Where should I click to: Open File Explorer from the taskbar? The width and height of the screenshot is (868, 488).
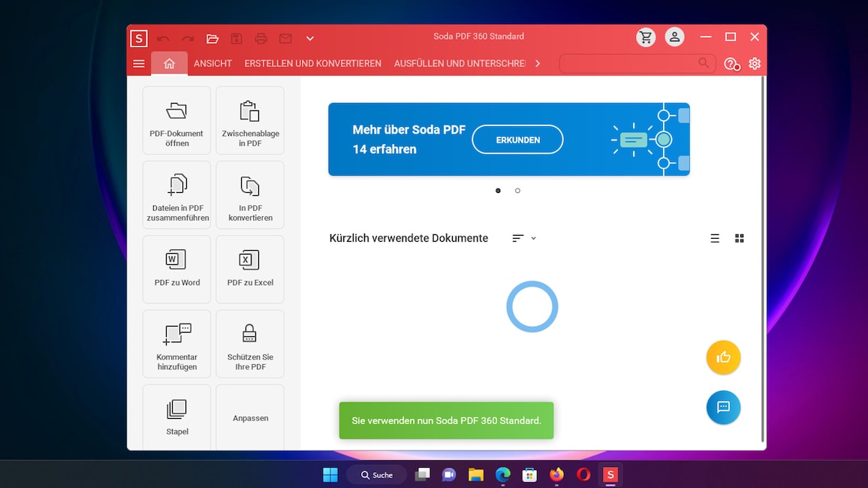coord(475,474)
